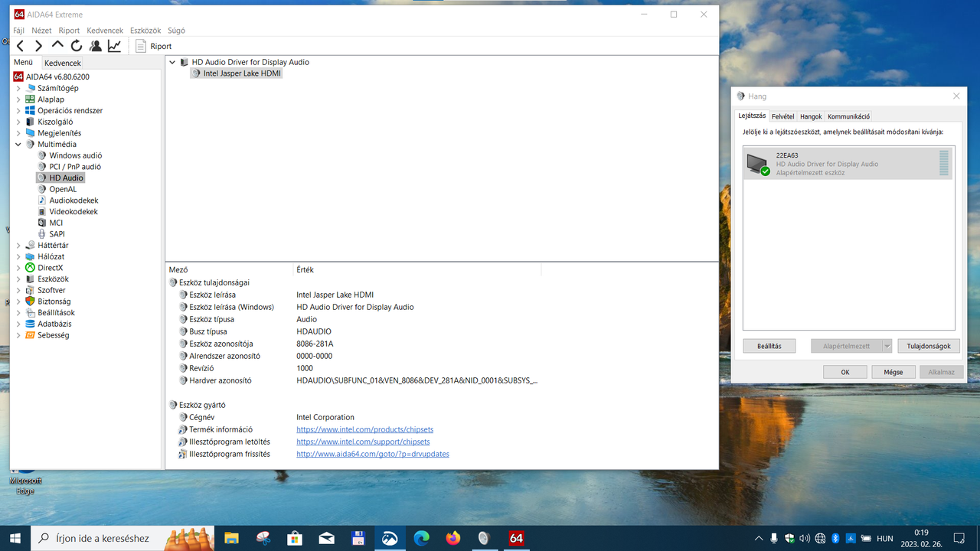
Task: Go up one level in AIDA64 toolbar
Action: (57, 46)
